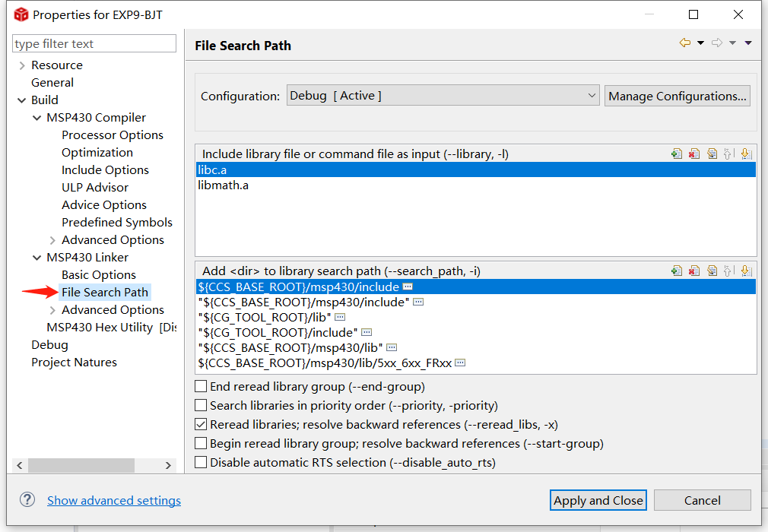Select Include Options in the tree

(105, 169)
